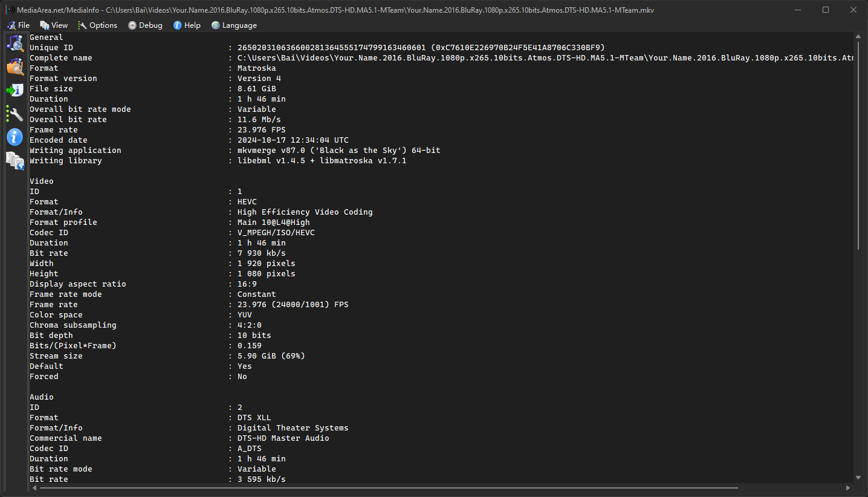This screenshot has height=497, width=868.
Task: Click the MediaInfo app icon in title bar
Action: (10, 10)
